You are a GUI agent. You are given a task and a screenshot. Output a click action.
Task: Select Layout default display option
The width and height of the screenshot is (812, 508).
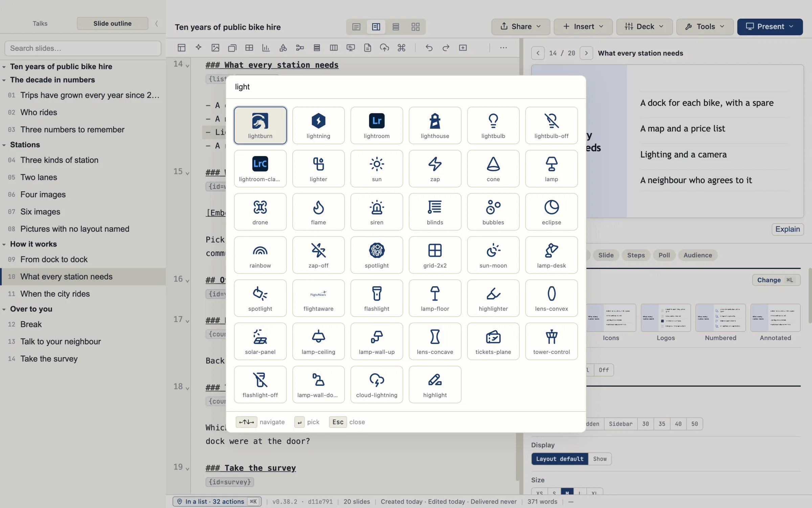click(x=560, y=459)
